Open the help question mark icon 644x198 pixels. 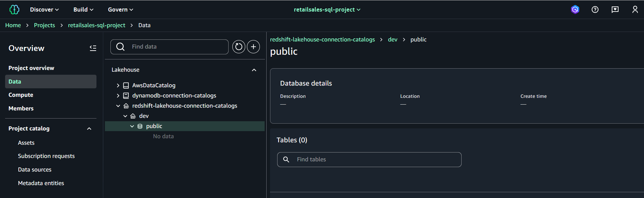point(595,10)
